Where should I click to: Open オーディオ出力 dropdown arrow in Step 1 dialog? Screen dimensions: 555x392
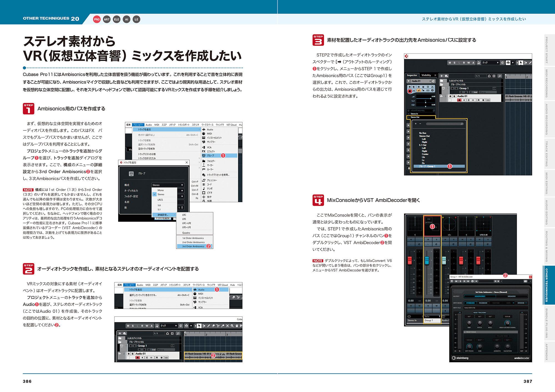182,191
